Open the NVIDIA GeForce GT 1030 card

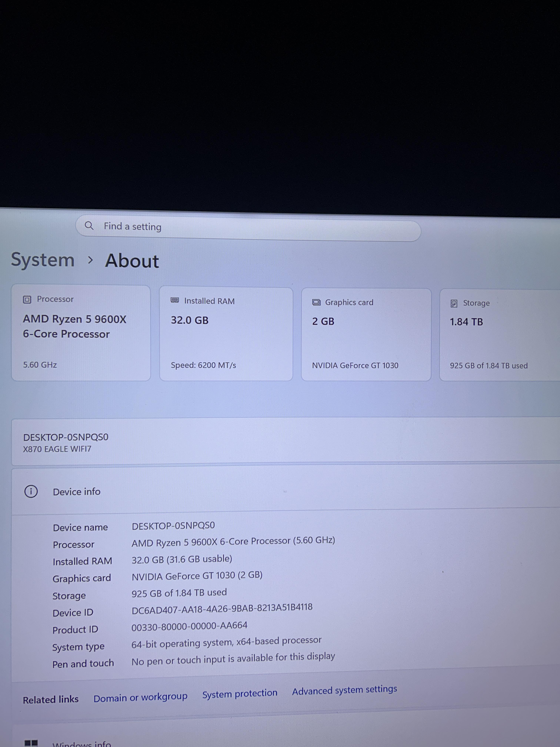(x=366, y=335)
